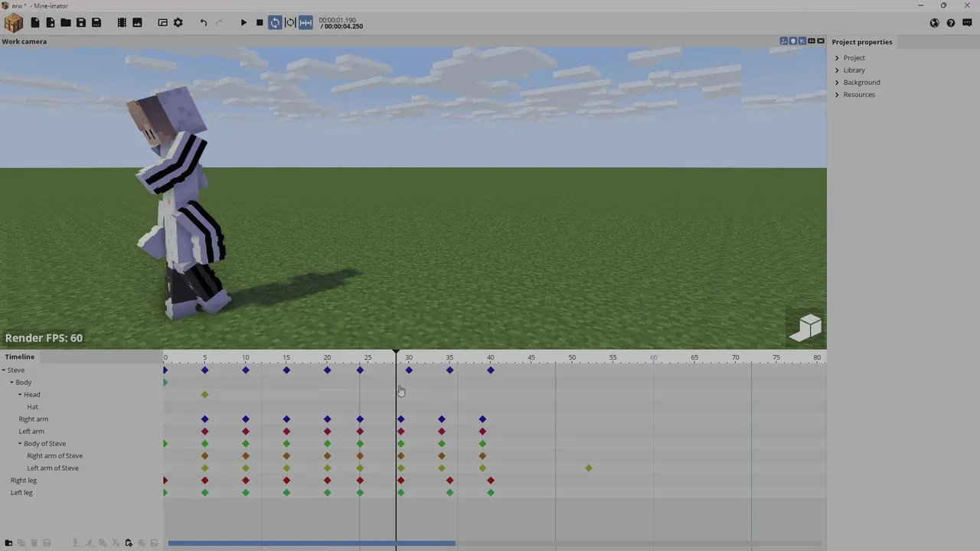
Task: Create a new project with blank page icon
Action: click(35, 23)
